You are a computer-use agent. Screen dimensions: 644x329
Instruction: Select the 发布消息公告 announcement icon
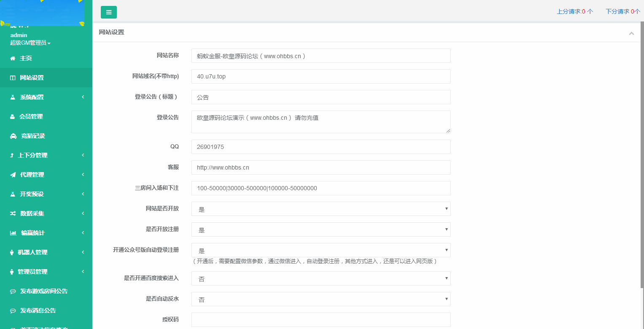coord(13,310)
